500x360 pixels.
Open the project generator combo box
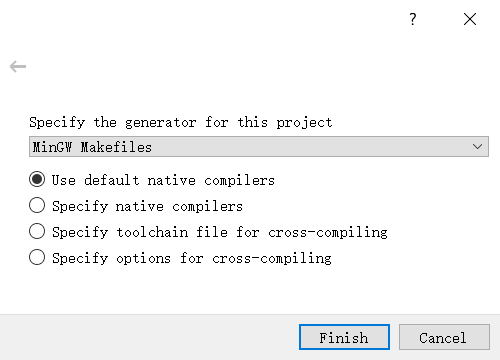tap(259, 146)
